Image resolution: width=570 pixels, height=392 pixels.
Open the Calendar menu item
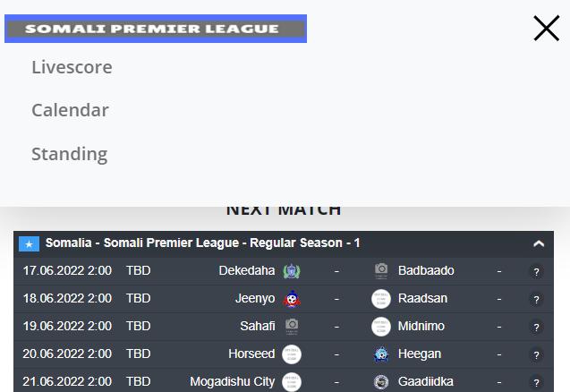point(70,110)
